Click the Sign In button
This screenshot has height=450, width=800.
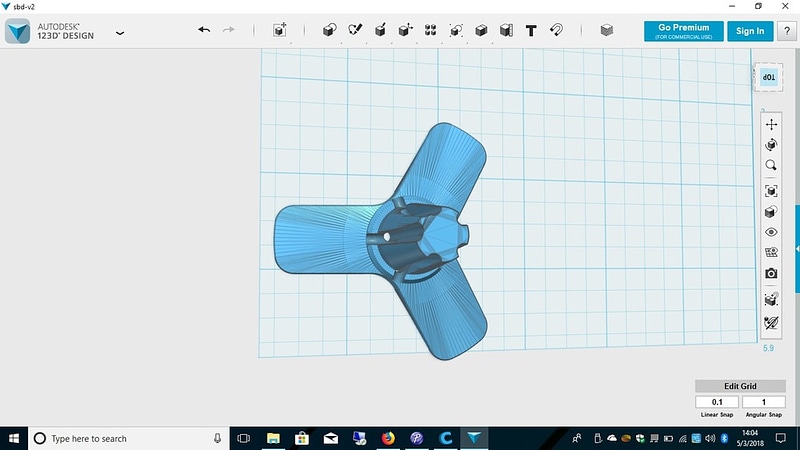tap(750, 31)
